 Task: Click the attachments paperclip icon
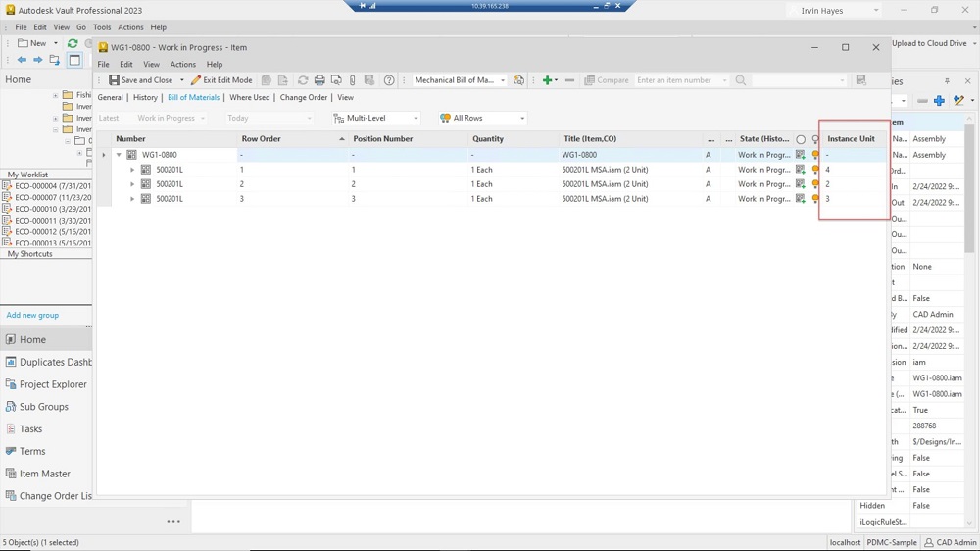click(x=353, y=80)
